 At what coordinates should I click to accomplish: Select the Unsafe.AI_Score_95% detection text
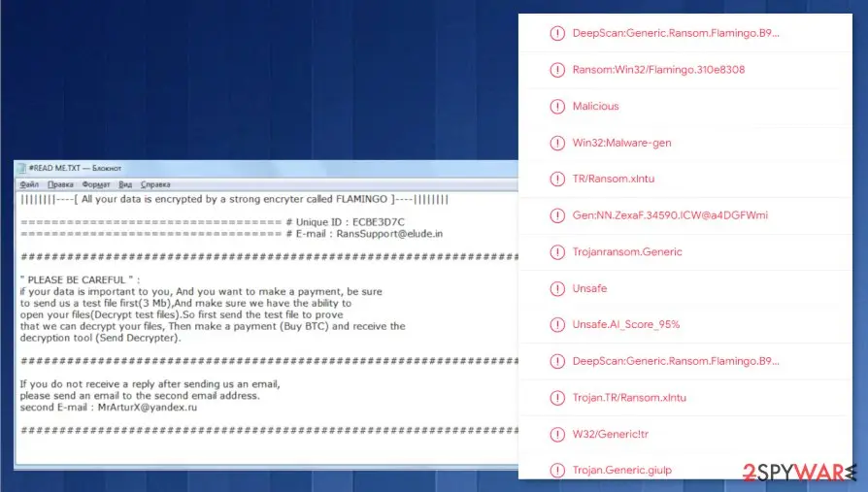[x=626, y=325]
